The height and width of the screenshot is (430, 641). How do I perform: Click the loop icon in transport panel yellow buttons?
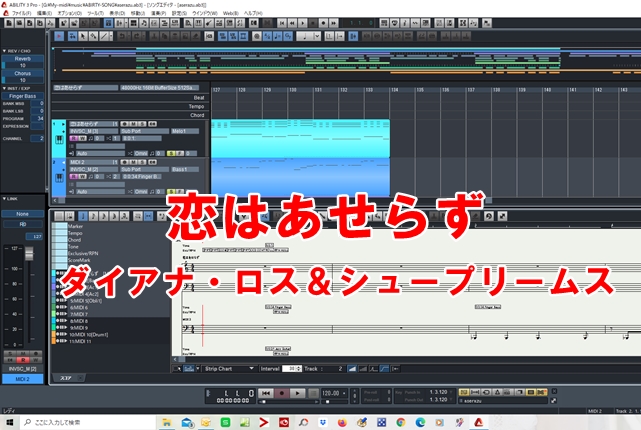tap(486, 392)
